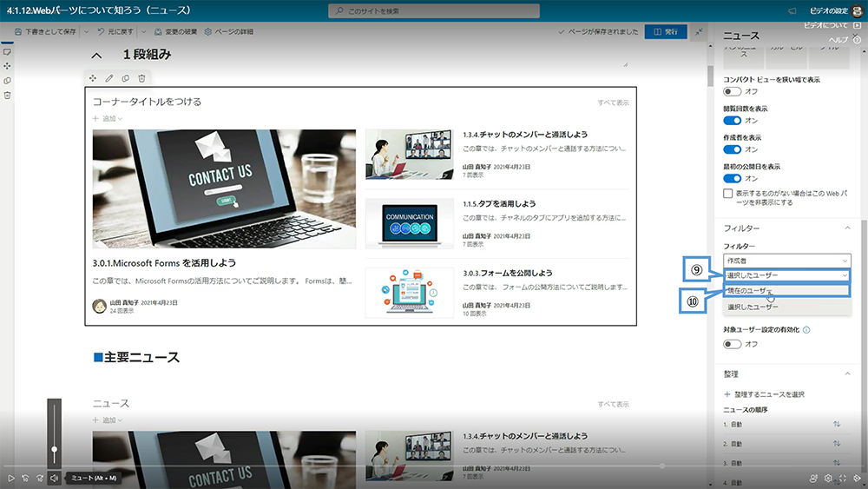This screenshot has height=489, width=868.
Task: Collapse the 整理 section chevron
Action: click(847, 373)
